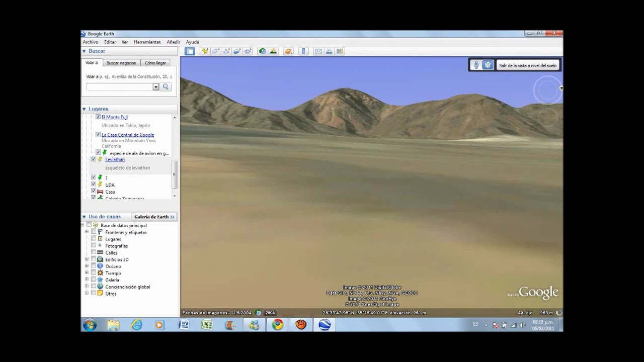Open the Archivo menu
This screenshot has height=362, width=644.
[91, 42]
